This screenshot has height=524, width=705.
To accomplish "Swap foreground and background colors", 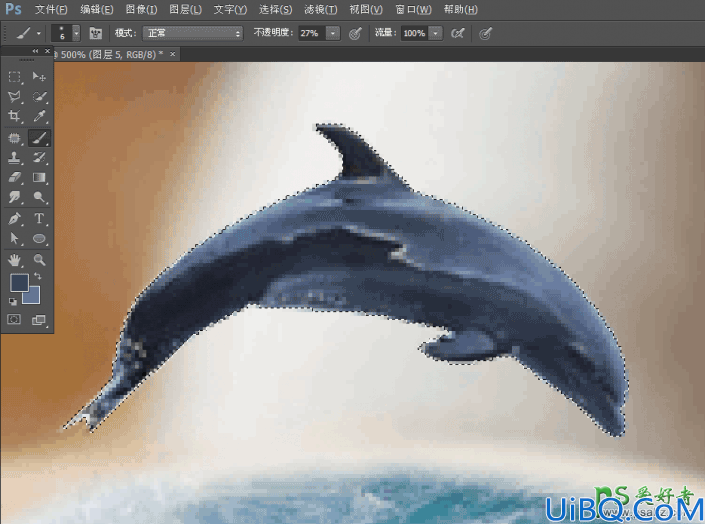I will coord(38,276).
